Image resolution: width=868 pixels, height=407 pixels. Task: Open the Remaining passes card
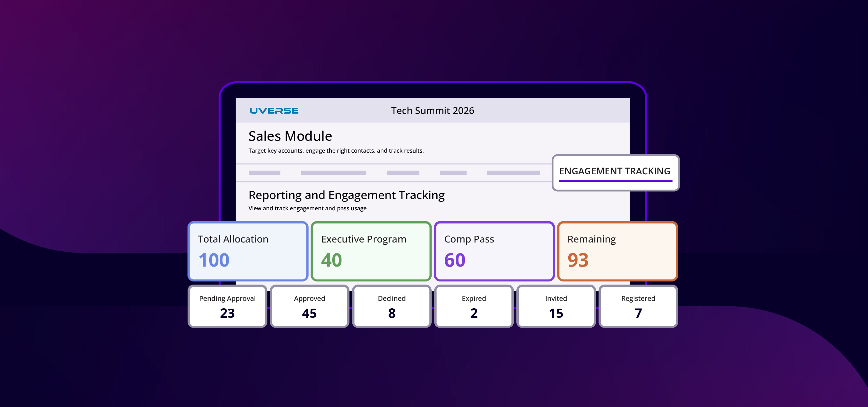[617, 251]
